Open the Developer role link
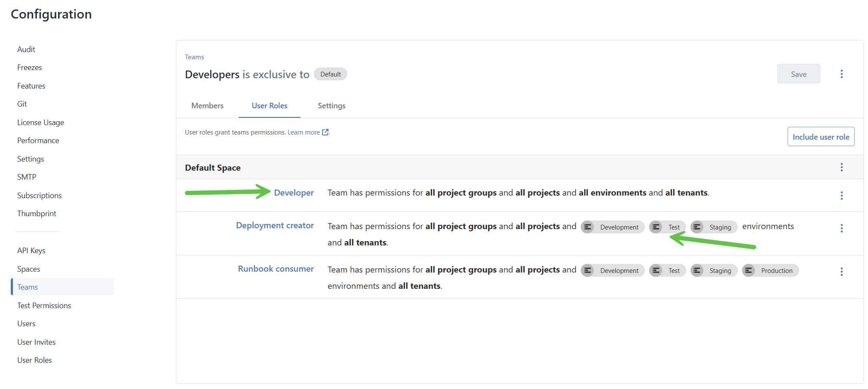The image size is (868, 389). (294, 193)
